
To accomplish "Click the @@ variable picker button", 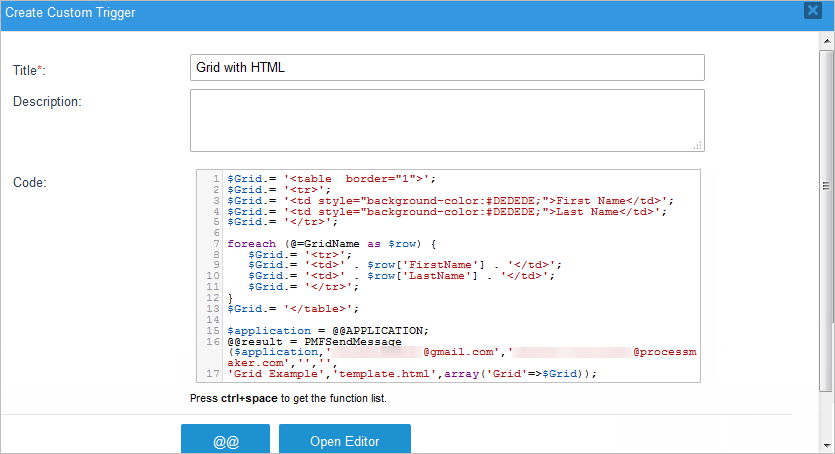I will click(225, 441).
